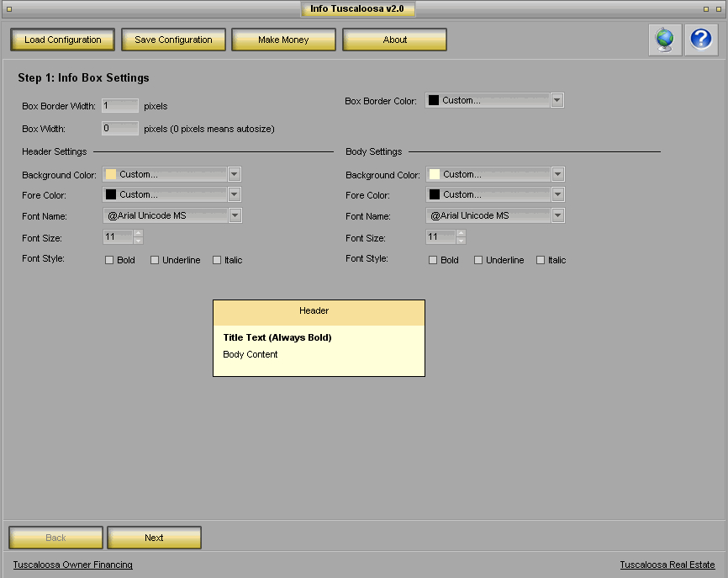This screenshot has height=578, width=728.
Task: Click the globe website icon
Action: [x=665, y=40]
